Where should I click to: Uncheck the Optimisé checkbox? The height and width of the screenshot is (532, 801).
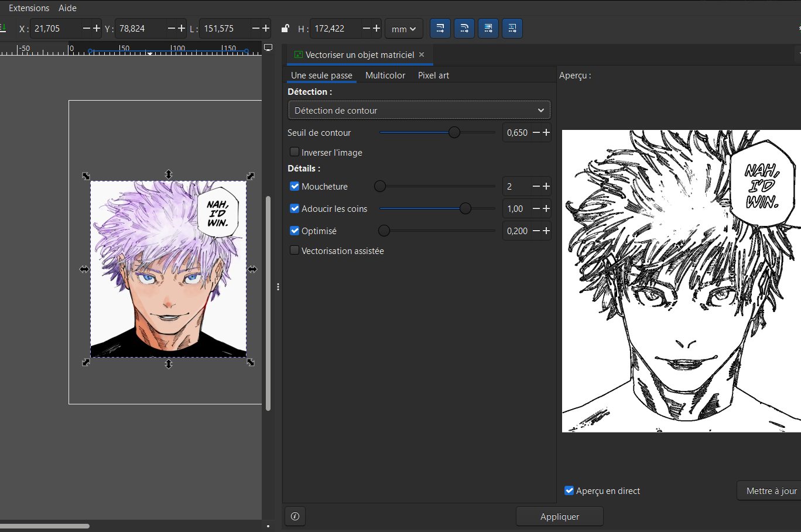295,231
